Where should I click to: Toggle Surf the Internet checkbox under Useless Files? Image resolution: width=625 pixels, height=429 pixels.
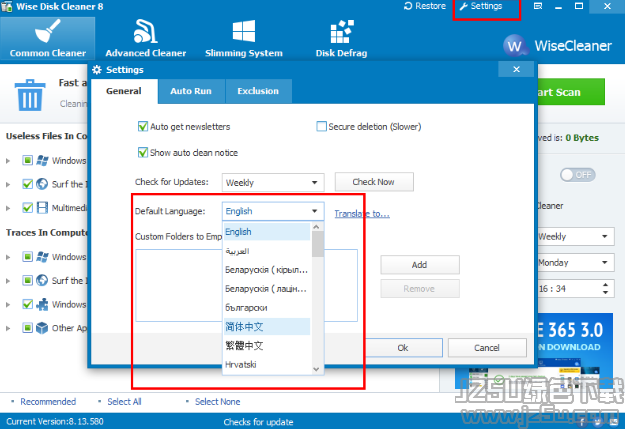[x=27, y=184]
